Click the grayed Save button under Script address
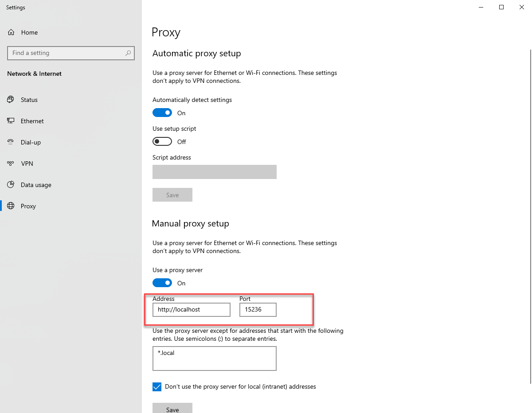The image size is (532, 413). pos(172,195)
